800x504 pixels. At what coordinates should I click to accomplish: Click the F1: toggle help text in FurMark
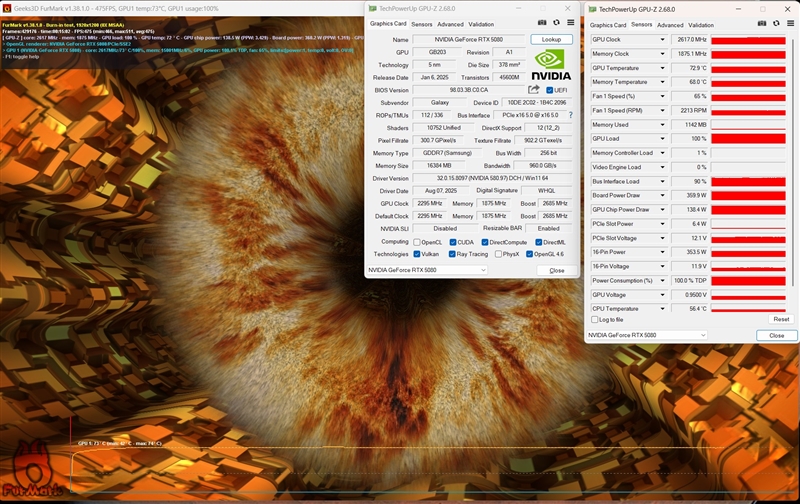tap(20, 57)
